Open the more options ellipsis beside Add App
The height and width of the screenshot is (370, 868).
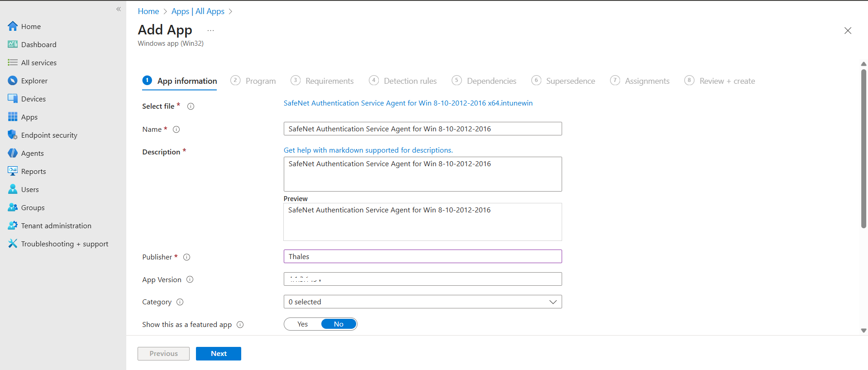click(210, 30)
